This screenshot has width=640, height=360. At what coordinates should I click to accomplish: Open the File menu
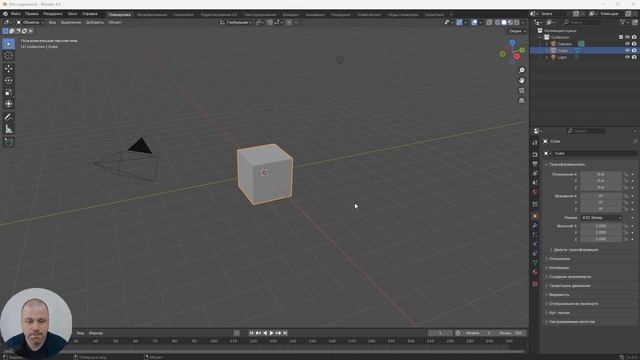point(16,14)
